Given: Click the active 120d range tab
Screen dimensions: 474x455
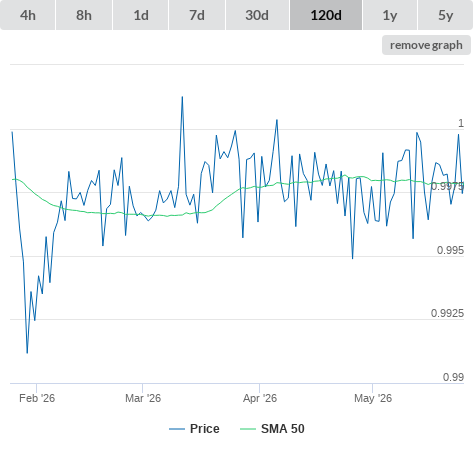Looking at the screenshot, I should [x=326, y=15].
